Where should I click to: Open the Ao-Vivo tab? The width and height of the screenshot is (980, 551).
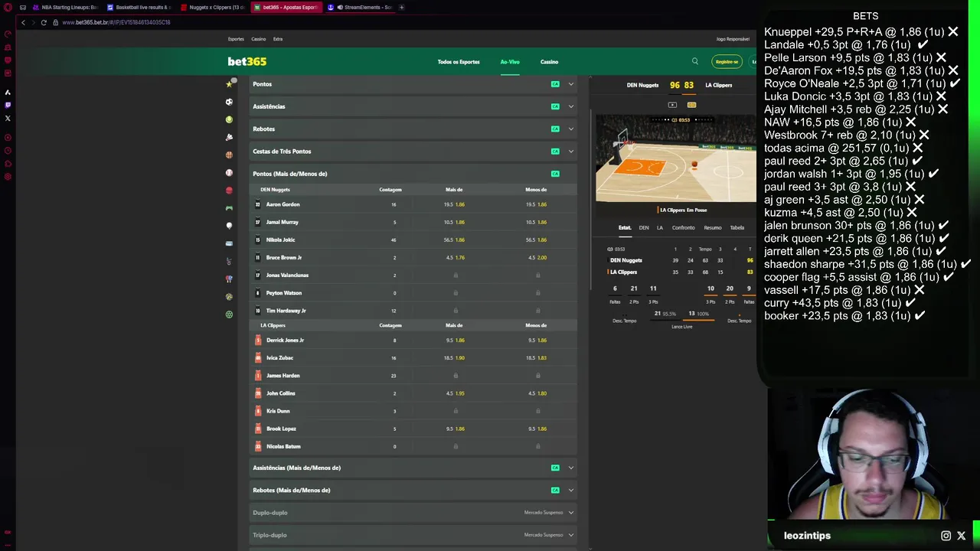click(x=510, y=62)
